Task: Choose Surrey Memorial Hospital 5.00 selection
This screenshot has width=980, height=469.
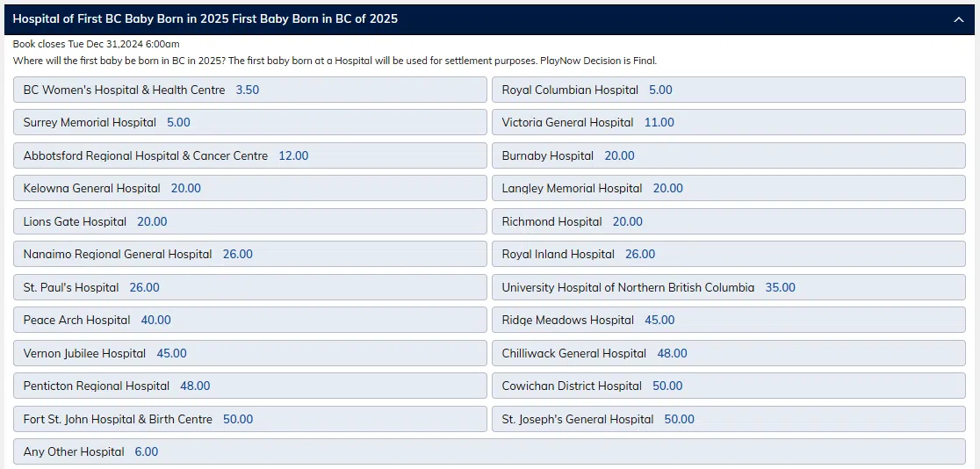Action: coord(250,122)
